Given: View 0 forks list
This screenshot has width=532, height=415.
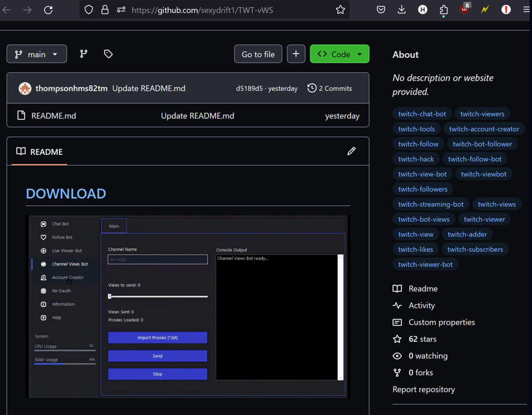Looking at the screenshot, I should 421,373.
